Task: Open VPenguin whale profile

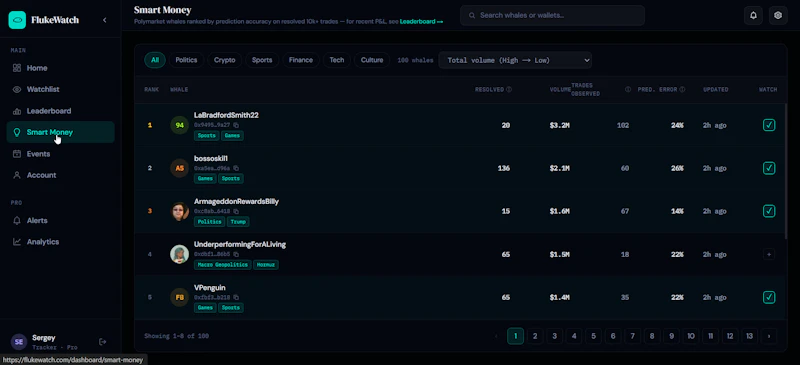Action: [210, 287]
